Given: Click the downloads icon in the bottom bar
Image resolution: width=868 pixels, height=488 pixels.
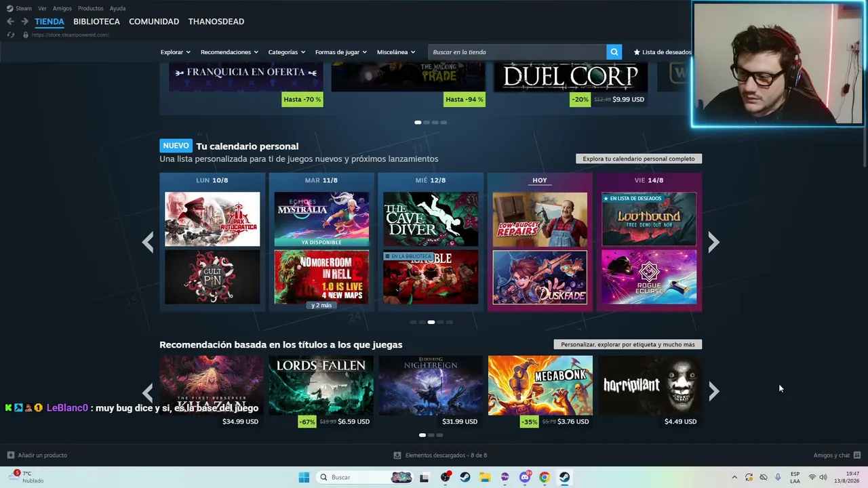Looking at the screenshot, I should coord(397,455).
